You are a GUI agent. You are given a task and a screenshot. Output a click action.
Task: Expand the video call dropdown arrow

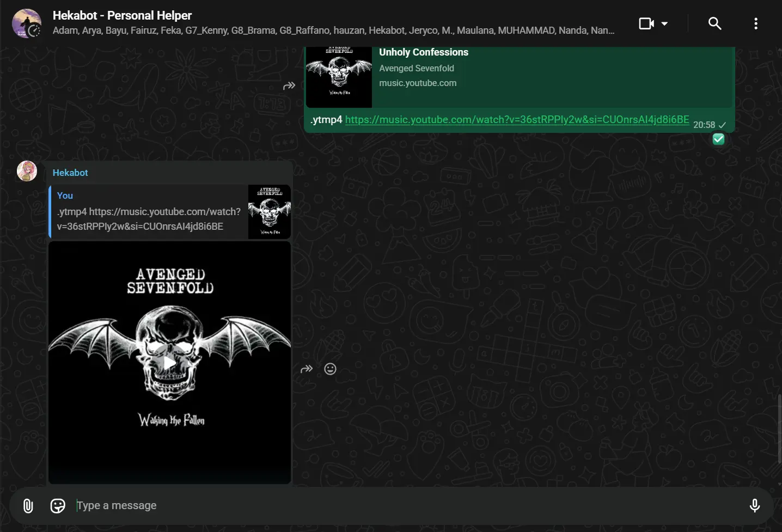664,23
